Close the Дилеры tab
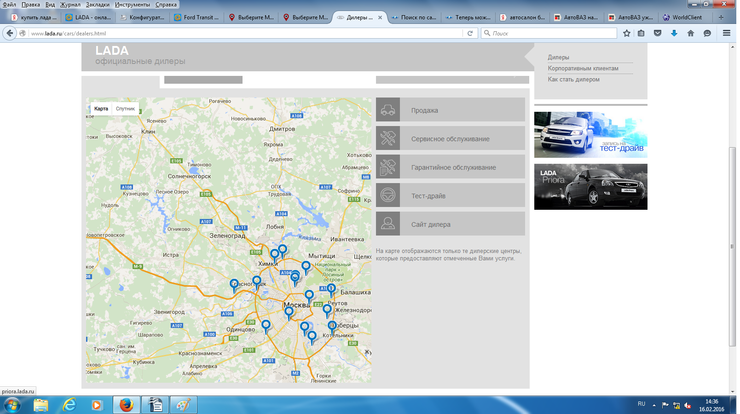The image size is (740, 414). pos(380,17)
